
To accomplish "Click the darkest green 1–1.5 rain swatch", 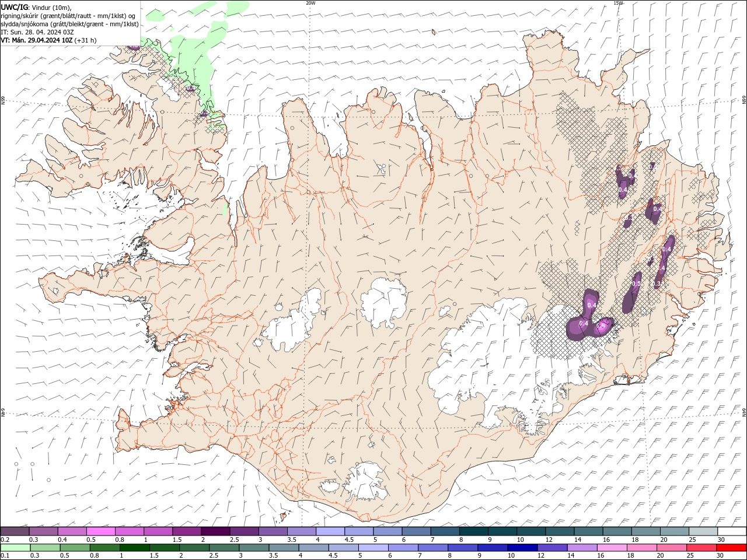I will [134, 548].
